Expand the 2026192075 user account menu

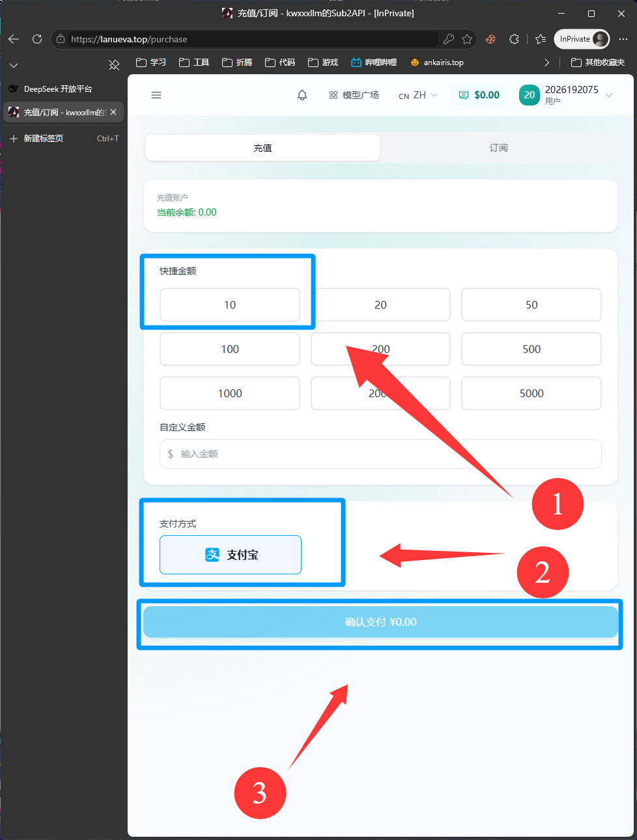pyautogui.click(x=567, y=95)
